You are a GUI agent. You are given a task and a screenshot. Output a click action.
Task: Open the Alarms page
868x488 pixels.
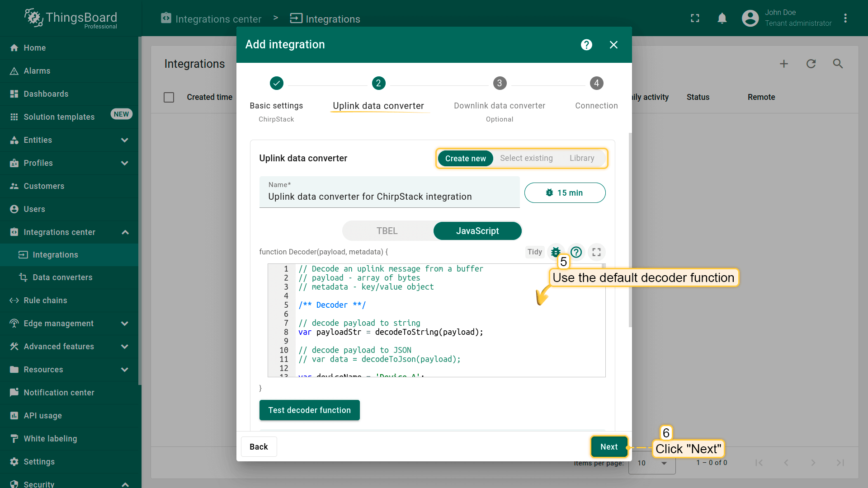pyautogui.click(x=69, y=71)
